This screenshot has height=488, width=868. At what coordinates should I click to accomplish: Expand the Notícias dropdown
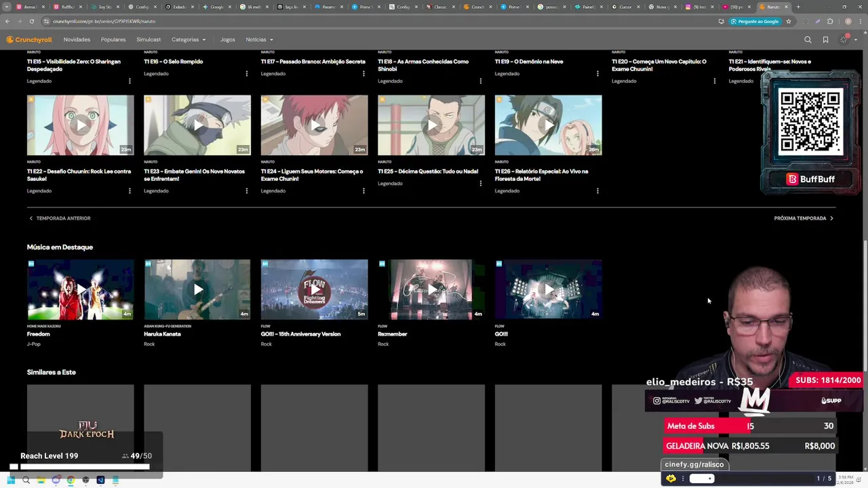point(260,40)
